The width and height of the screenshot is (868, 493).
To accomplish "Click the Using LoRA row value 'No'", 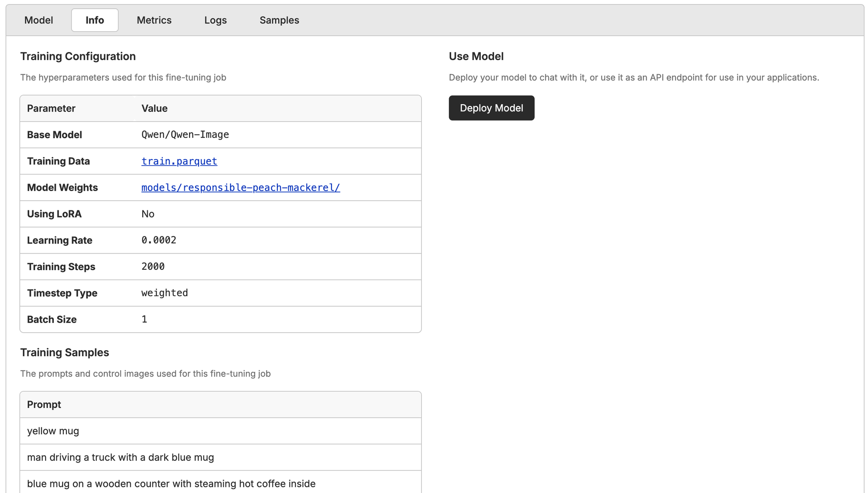I will pyautogui.click(x=148, y=214).
